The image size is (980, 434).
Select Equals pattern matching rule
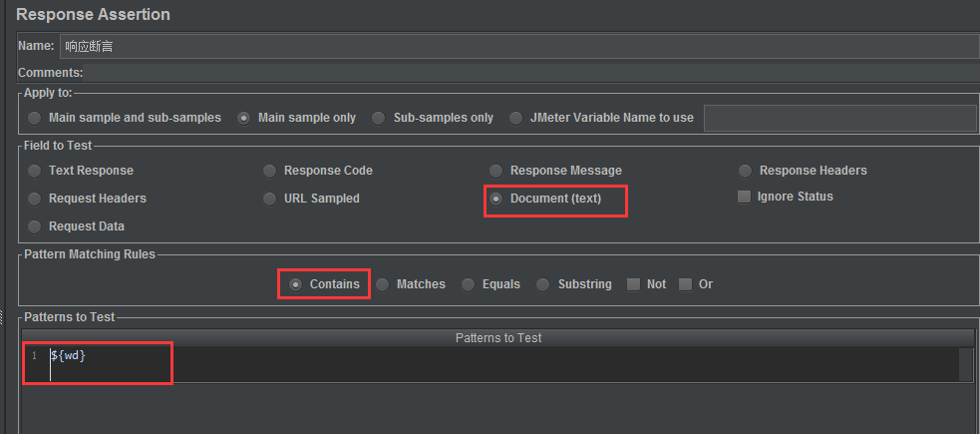click(469, 284)
